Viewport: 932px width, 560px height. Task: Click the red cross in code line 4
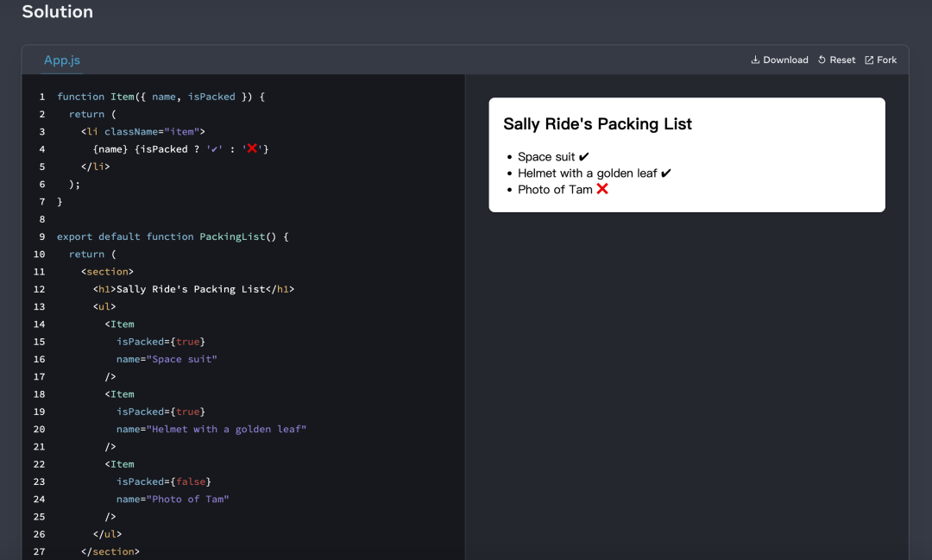[252, 148]
